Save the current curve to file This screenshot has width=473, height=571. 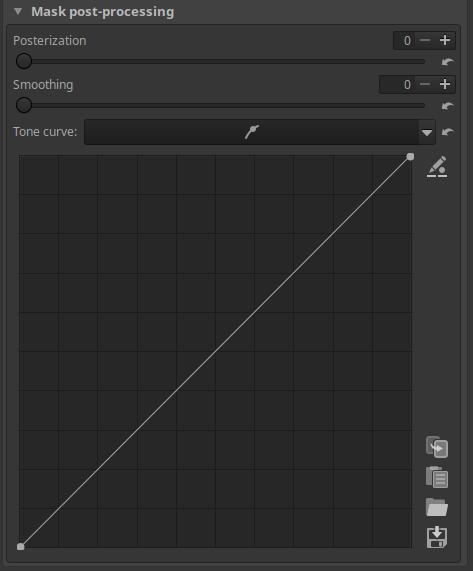[x=437, y=537]
